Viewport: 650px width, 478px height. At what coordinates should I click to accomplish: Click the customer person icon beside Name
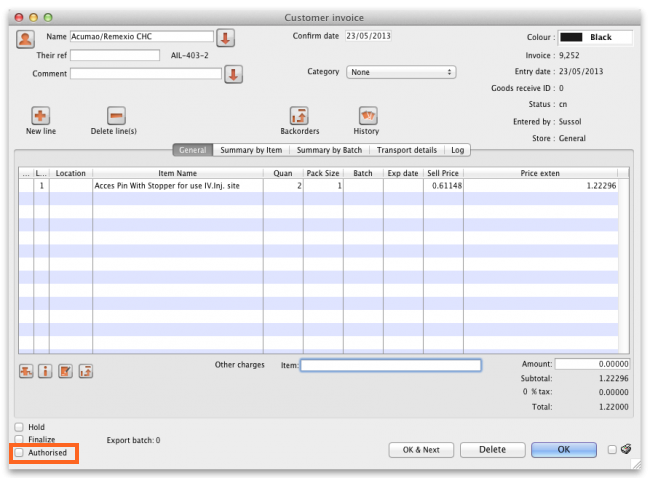tap(26, 38)
